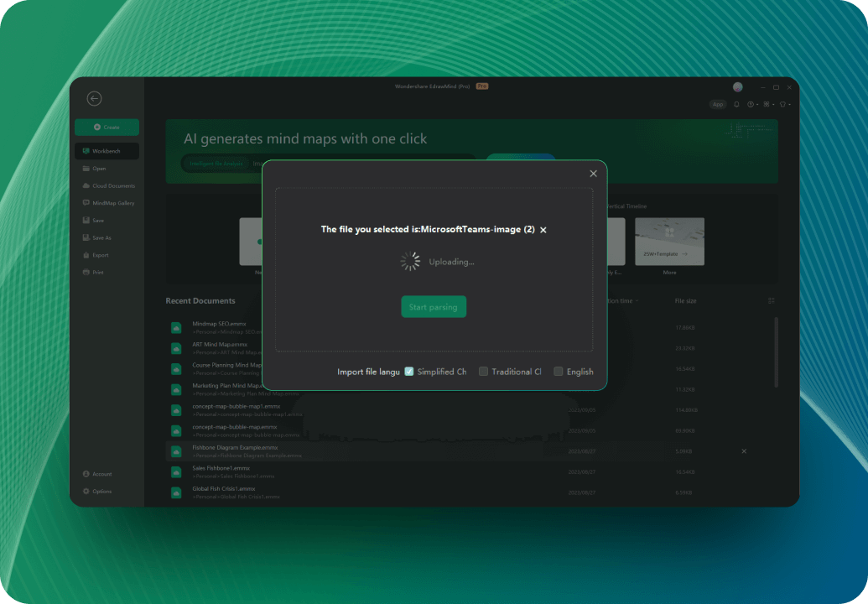Open Marketing Plan Mind Map document
The height and width of the screenshot is (604, 868).
pyautogui.click(x=227, y=385)
